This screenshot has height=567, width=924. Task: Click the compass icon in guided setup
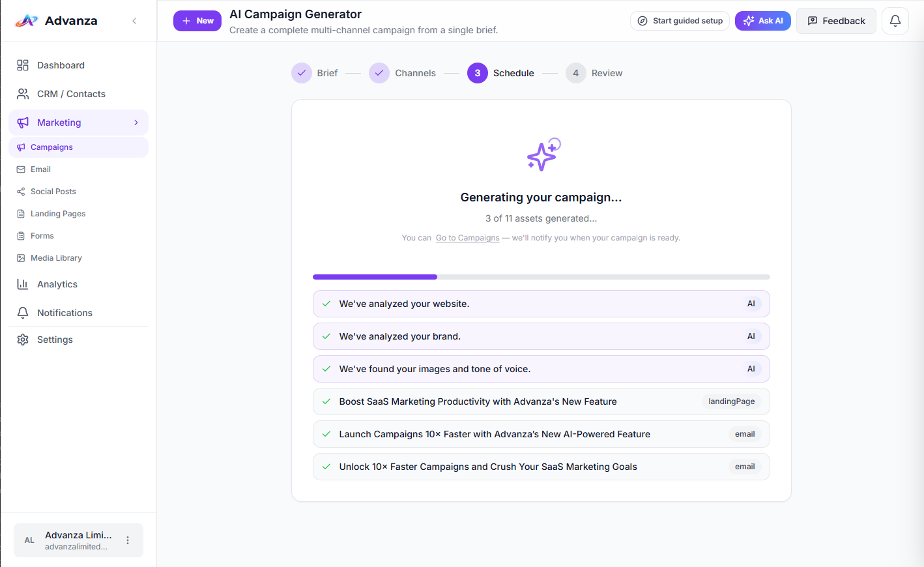pos(642,21)
